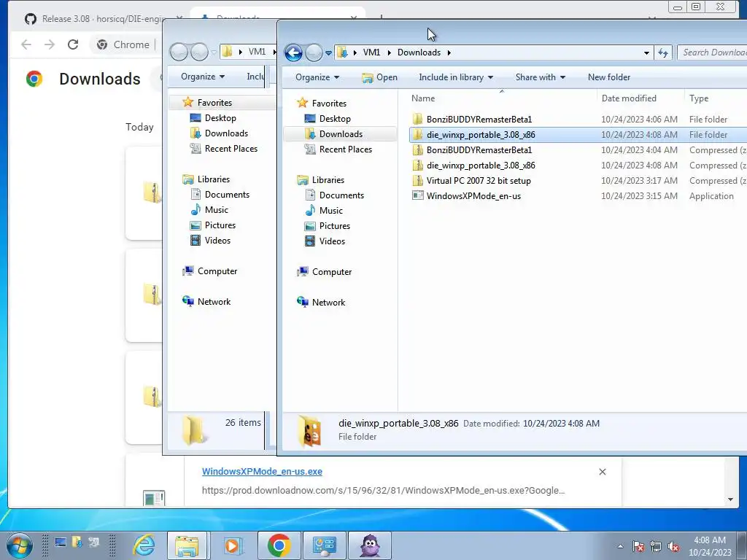This screenshot has width=747, height=560.
Task: Open the Organize menu in front window
Action: [317, 77]
